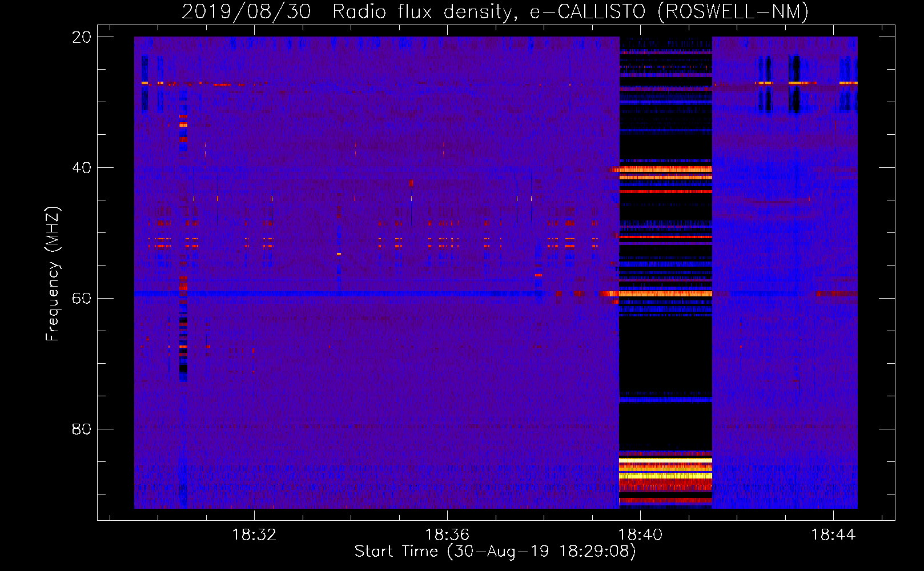Click the 'Start Time (30-Aug-19 18:29:08)' label

point(495,552)
